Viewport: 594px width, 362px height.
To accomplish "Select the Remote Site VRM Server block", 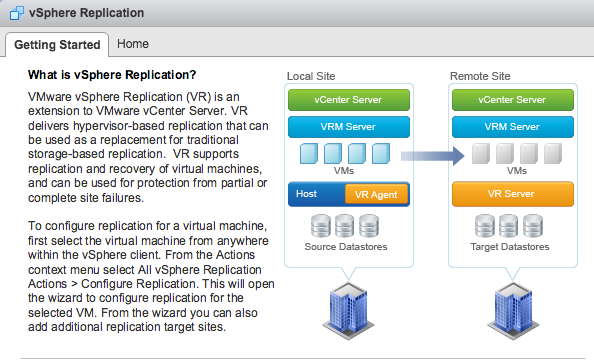I will (513, 127).
